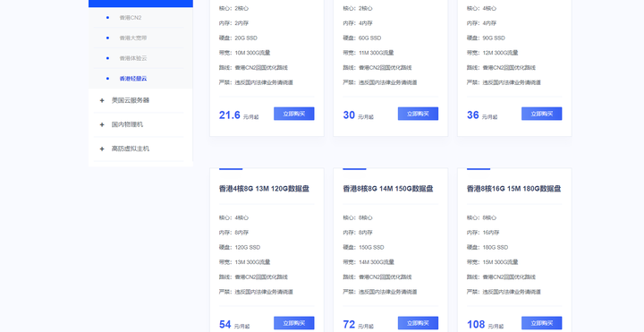Click the 带宽: 11M 300G流量 line
Screen dimensions: 644x332
[x=369, y=53]
